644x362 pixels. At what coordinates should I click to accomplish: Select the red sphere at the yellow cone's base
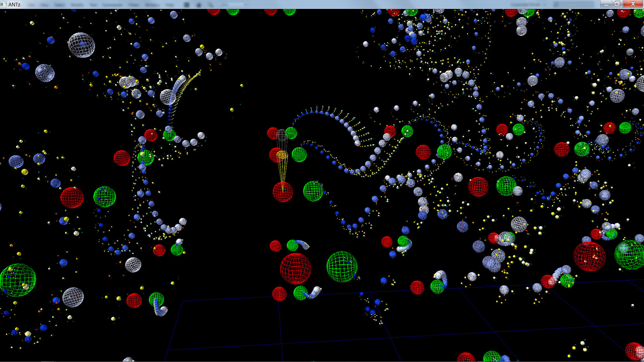pyautogui.click(x=283, y=192)
